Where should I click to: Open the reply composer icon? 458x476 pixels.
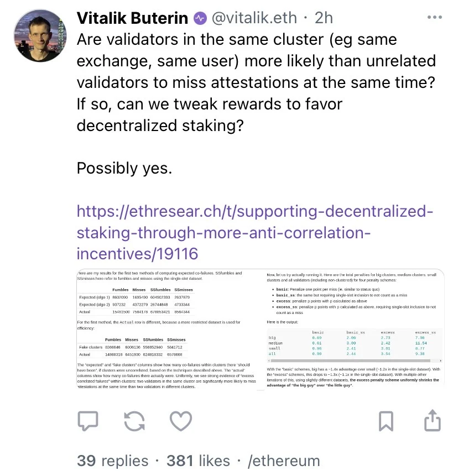(x=89, y=421)
